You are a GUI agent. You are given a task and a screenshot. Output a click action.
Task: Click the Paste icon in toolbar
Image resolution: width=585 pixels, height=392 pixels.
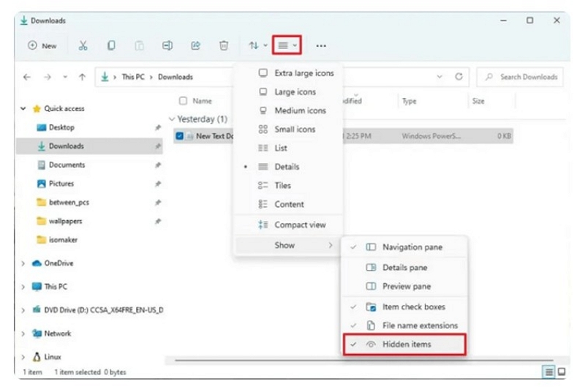pos(139,45)
